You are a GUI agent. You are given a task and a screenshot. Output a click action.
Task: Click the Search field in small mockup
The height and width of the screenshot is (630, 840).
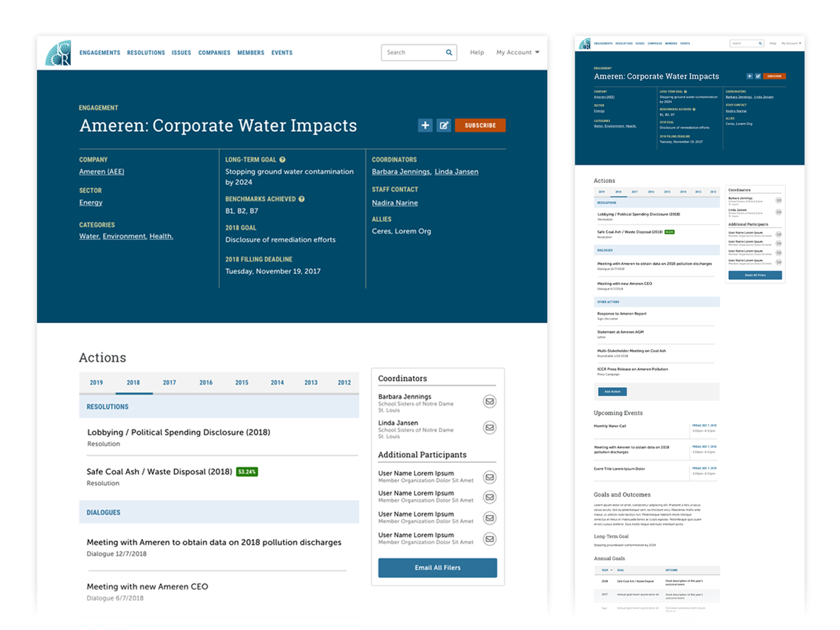point(747,43)
